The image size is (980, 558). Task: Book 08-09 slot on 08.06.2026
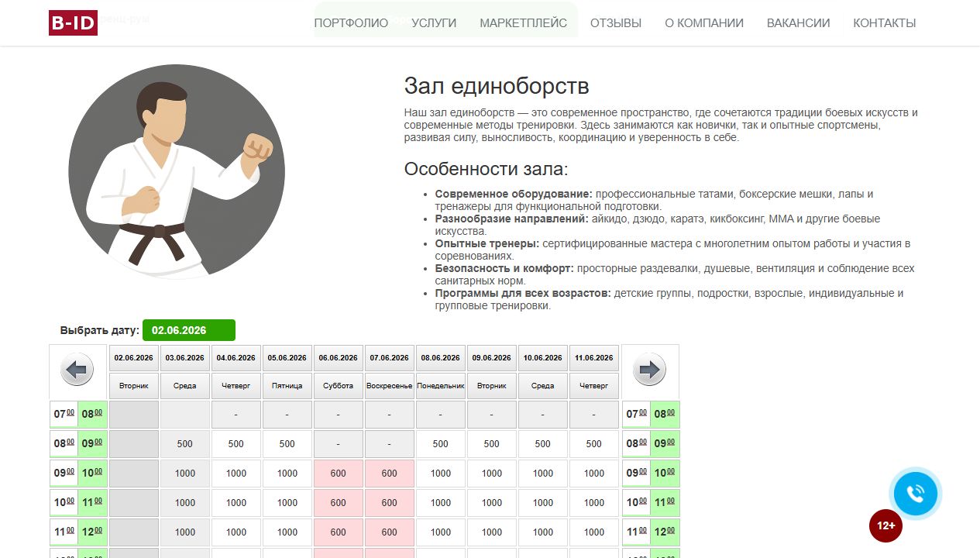[441, 444]
